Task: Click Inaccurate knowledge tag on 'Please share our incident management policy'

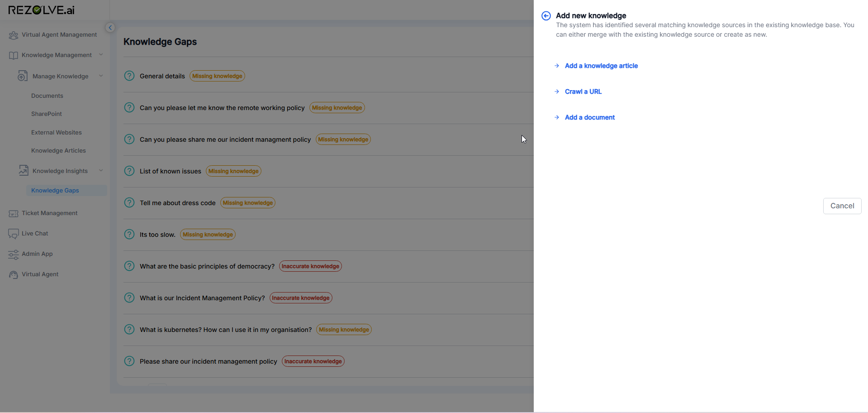Action: coord(313,361)
